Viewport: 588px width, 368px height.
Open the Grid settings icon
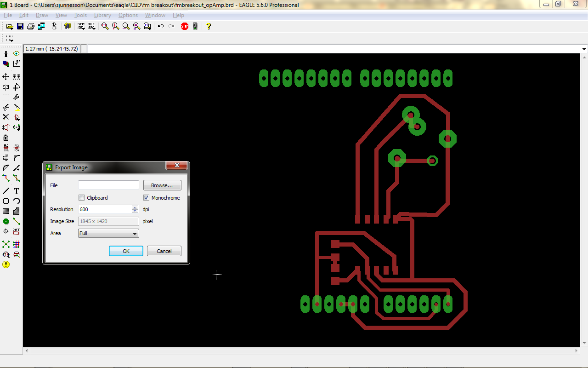tap(10, 38)
